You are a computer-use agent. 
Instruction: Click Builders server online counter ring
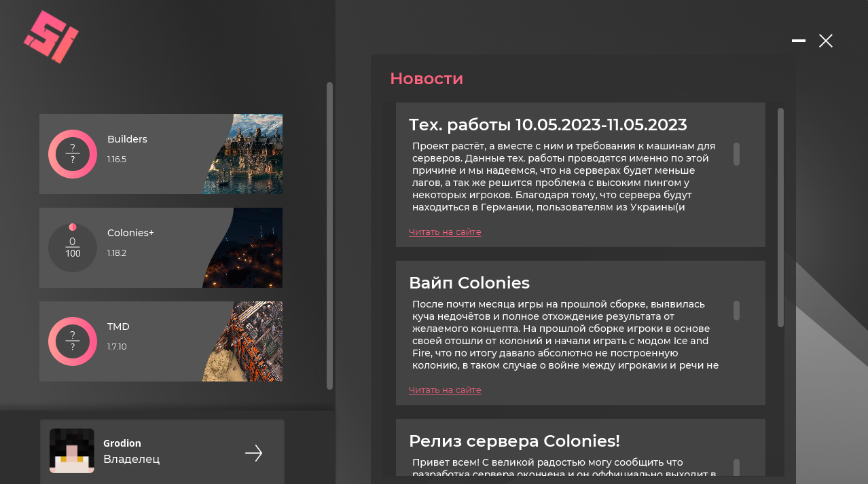(73, 154)
